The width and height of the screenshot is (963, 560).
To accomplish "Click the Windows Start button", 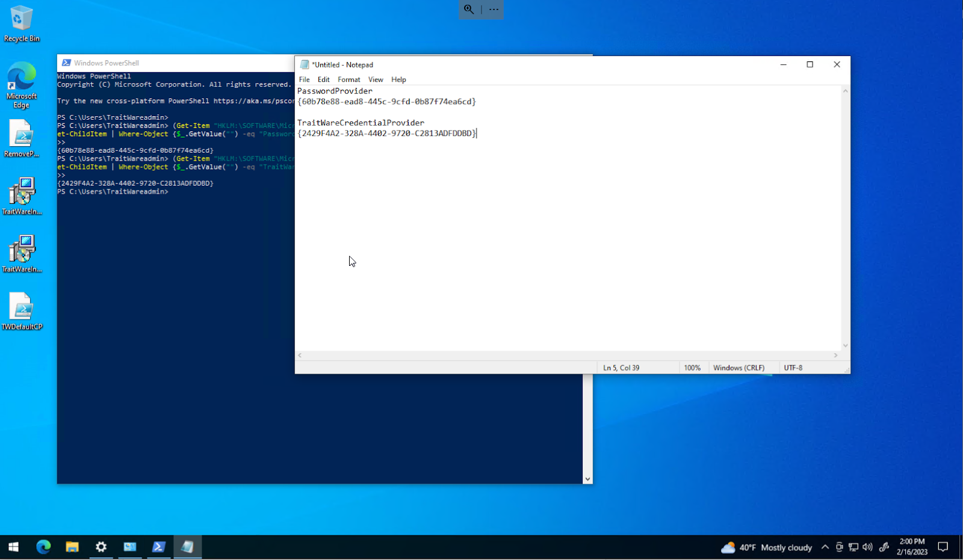I will (13, 547).
